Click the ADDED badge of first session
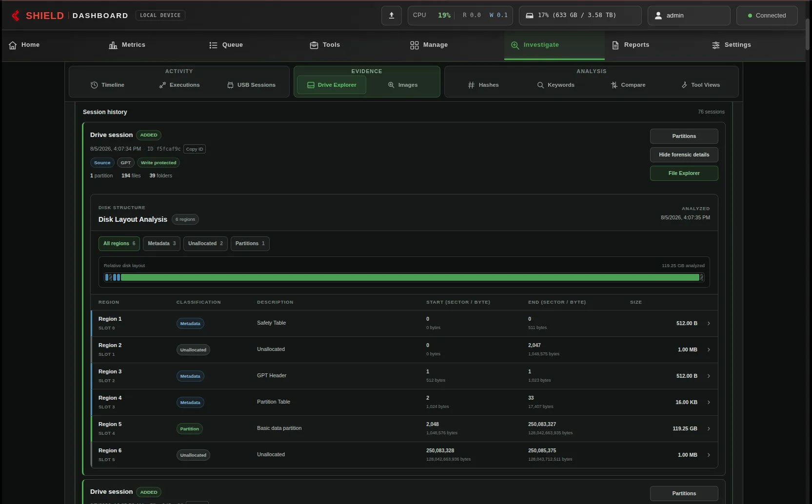Image resolution: width=812 pixels, height=504 pixels. tap(149, 135)
